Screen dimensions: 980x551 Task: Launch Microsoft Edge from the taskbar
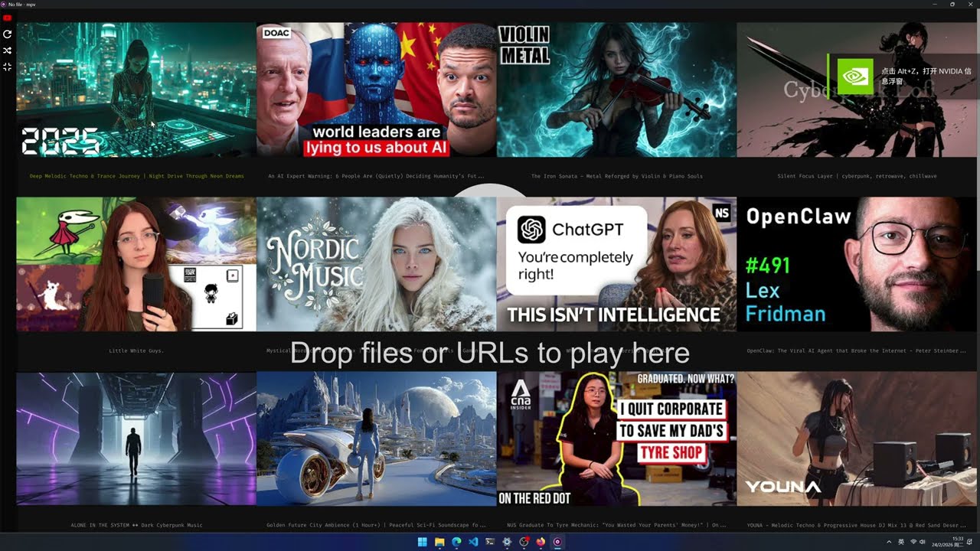tap(456, 542)
